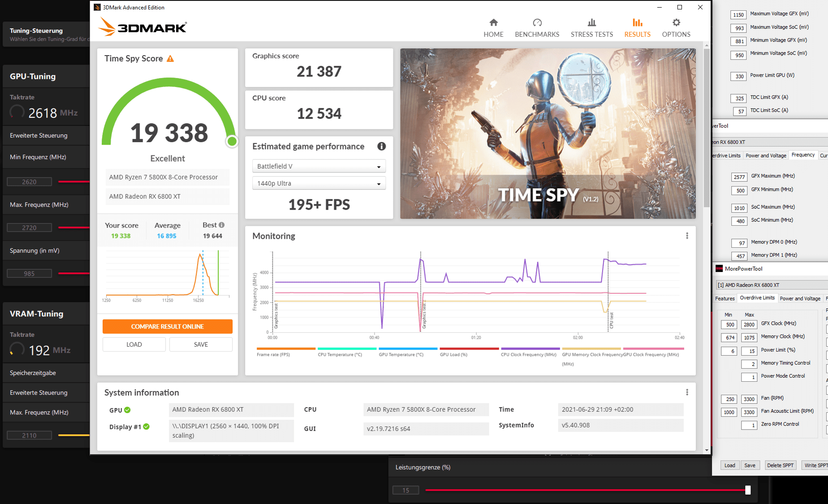
Task: Open the OPTIONS gear section
Action: (x=676, y=28)
